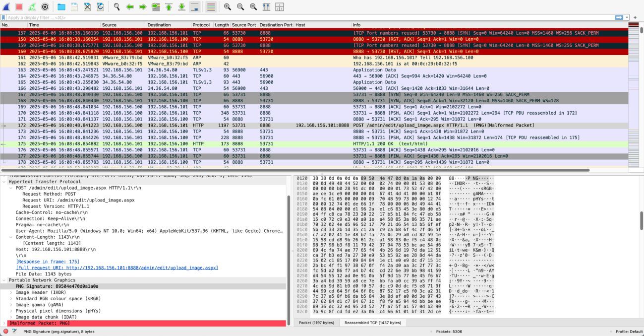This screenshot has width=644, height=336.
Task: Restart the current capture with the green fin icon
Action: [32, 7]
